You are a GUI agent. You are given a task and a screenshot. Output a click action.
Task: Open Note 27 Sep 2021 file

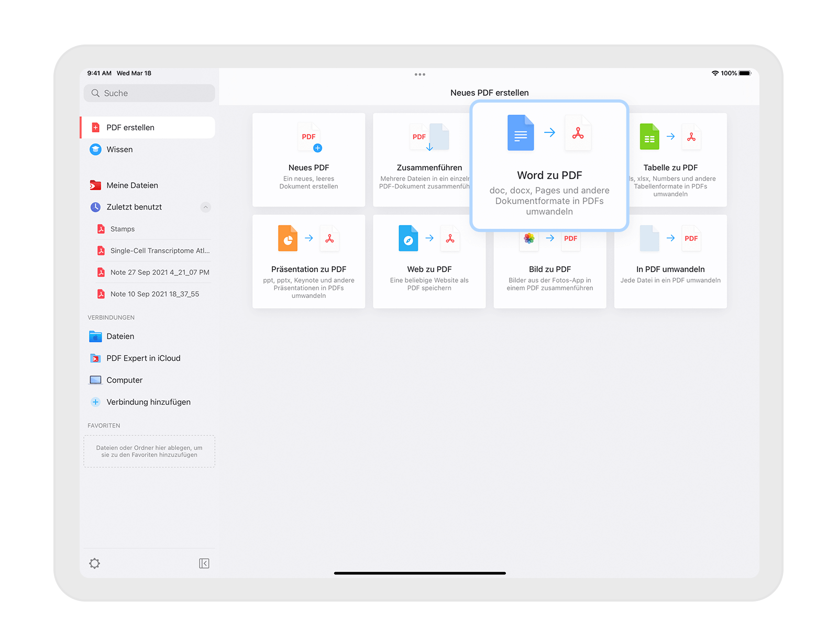click(x=159, y=272)
